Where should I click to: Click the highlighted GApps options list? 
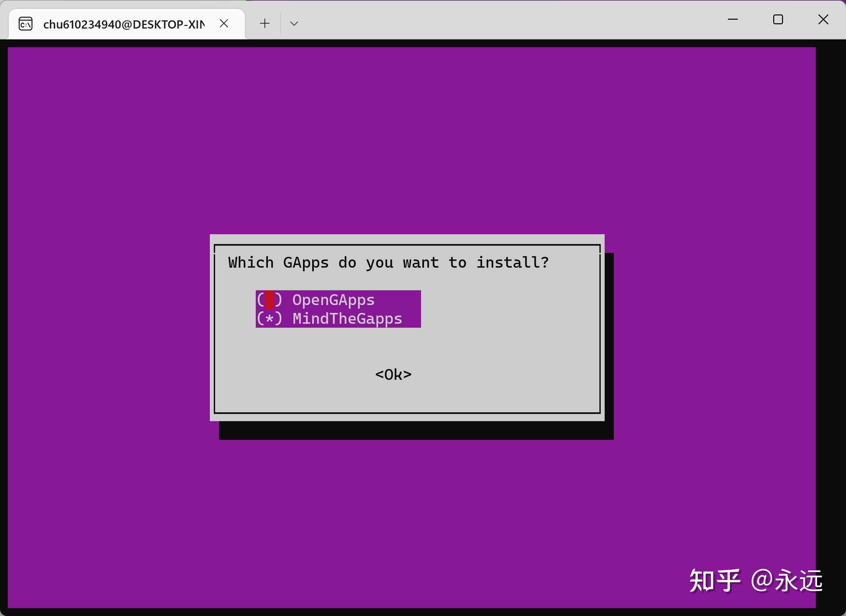337,309
